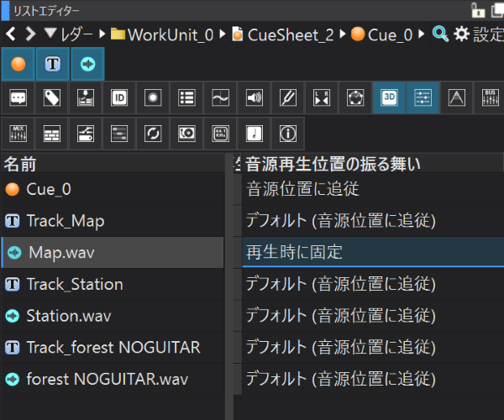Click the horizontal bars sequence icon
The image size is (504, 420).
(119, 134)
